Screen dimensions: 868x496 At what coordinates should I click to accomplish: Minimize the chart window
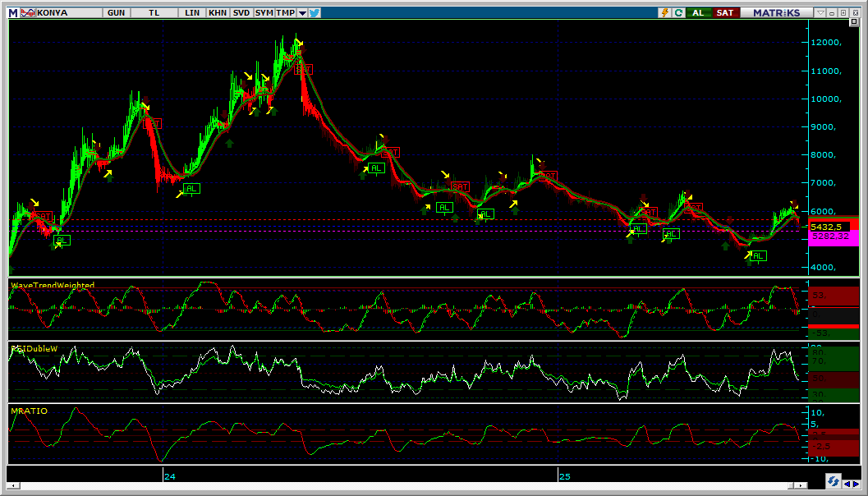coord(834,12)
